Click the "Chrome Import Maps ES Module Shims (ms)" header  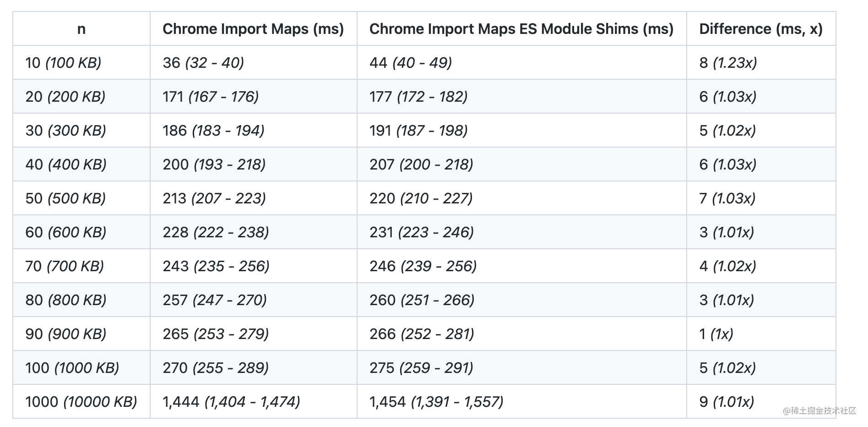click(x=521, y=29)
